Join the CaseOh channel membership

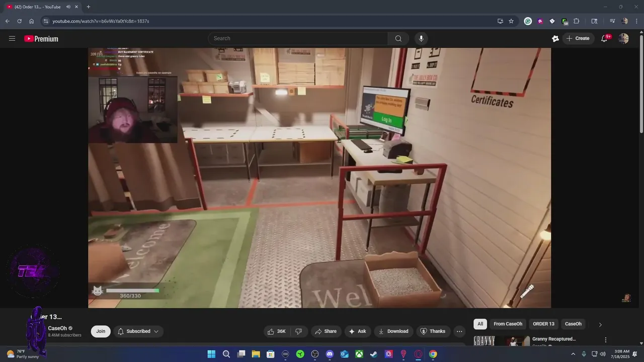coord(101,331)
